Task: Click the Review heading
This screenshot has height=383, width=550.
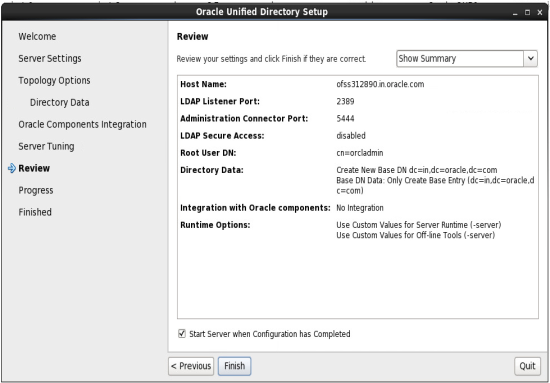Action: pyautogui.click(x=193, y=36)
